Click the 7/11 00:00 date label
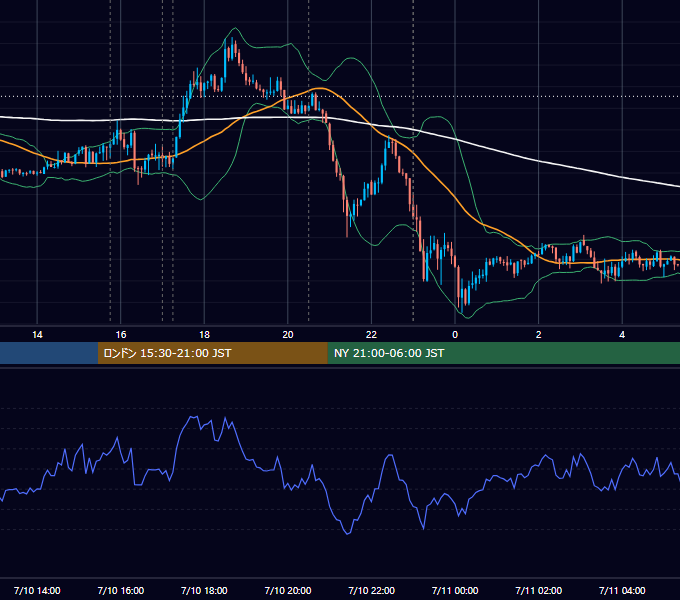 tap(455, 590)
